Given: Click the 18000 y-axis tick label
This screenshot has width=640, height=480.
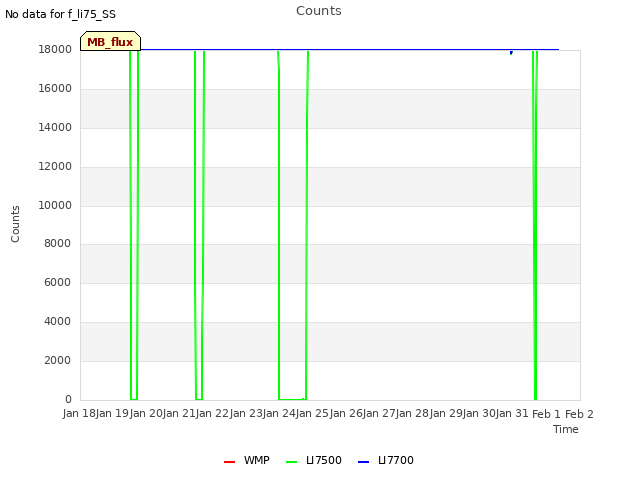Looking at the screenshot, I should tap(55, 49).
